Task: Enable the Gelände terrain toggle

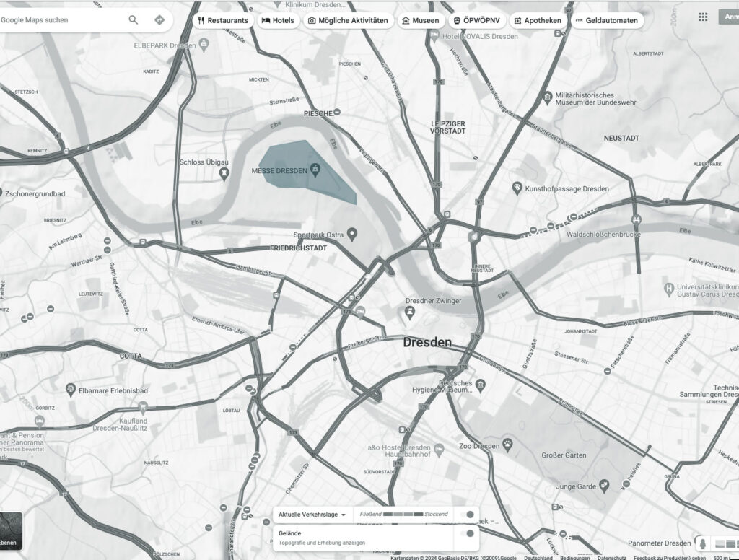Action: pos(468,533)
